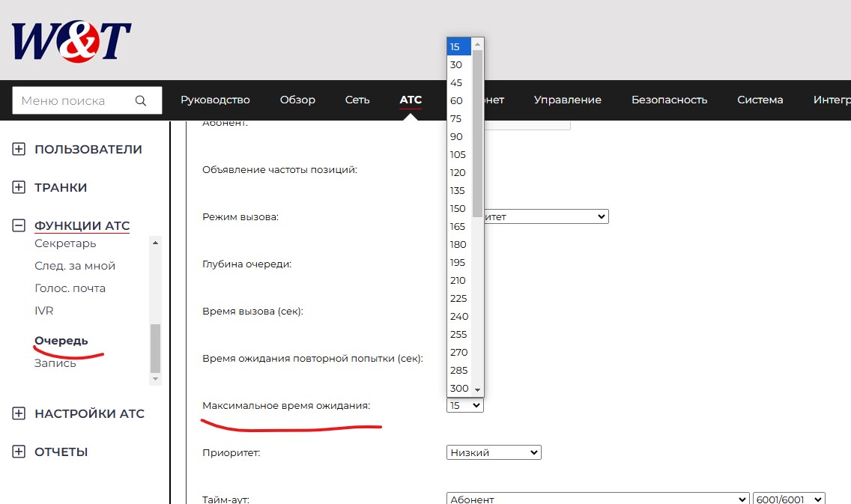Image resolution: width=851 pixels, height=504 pixels.
Task: Click the W&T logo
Action: [x=71, y=41]
